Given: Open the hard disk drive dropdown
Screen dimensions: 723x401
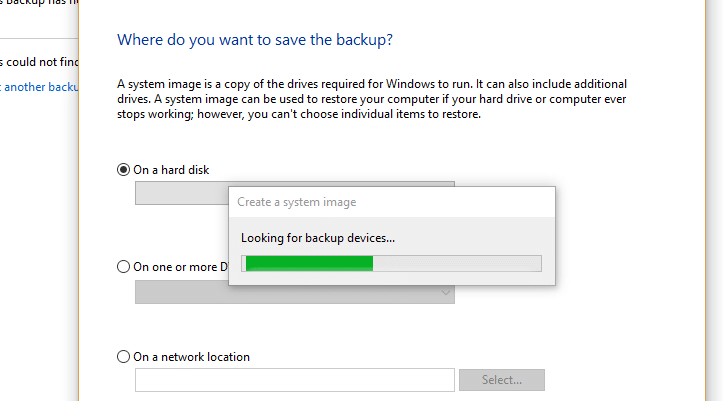Looking at the screenshot, I should (181, 193).
